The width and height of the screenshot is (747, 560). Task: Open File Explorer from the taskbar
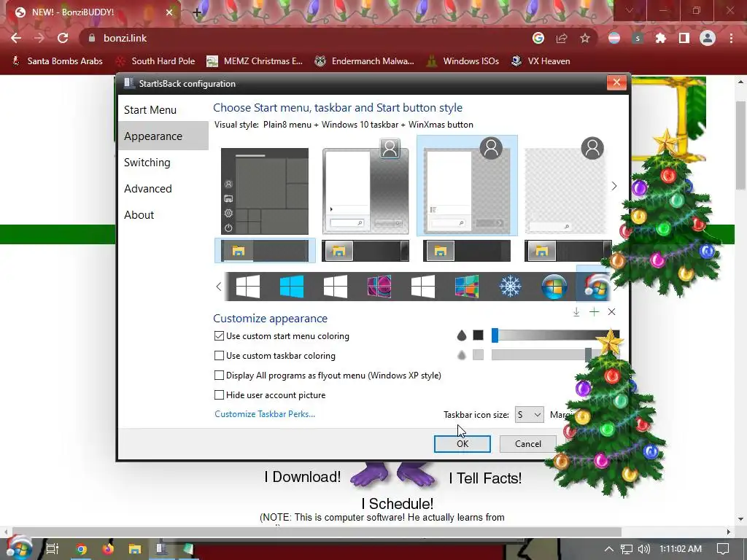135,549
